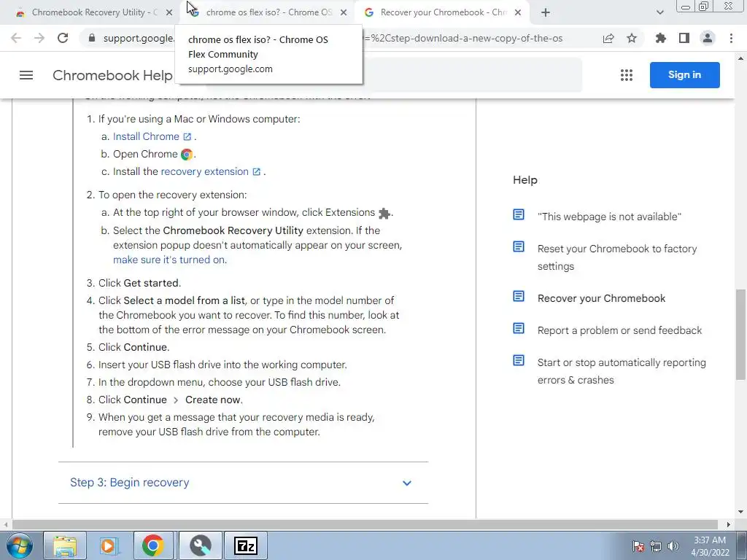Reload the current page
Screen dimensions: 747x560
63,38
